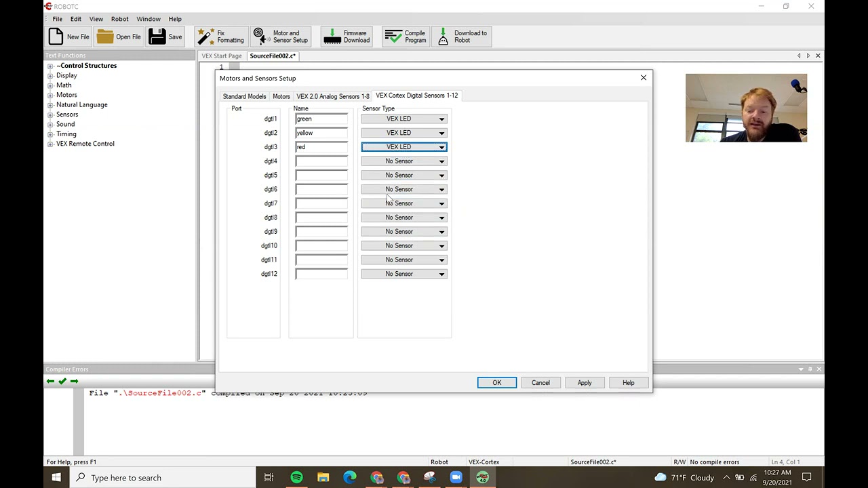Click Apply in the setup dialog
Image resolution: width=868 pixels, height=488 pixels.
pos(585,383)
